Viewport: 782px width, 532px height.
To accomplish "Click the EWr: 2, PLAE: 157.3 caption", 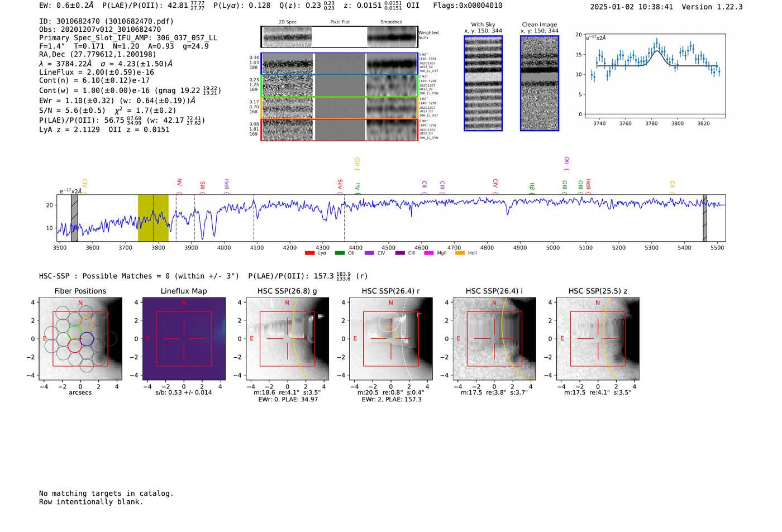I will [392, 400].
